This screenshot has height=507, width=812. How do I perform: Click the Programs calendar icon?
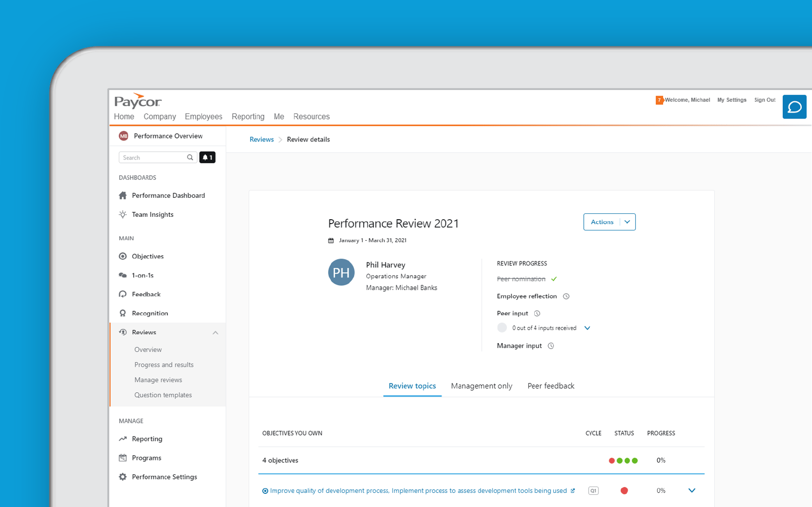(123, 458)
